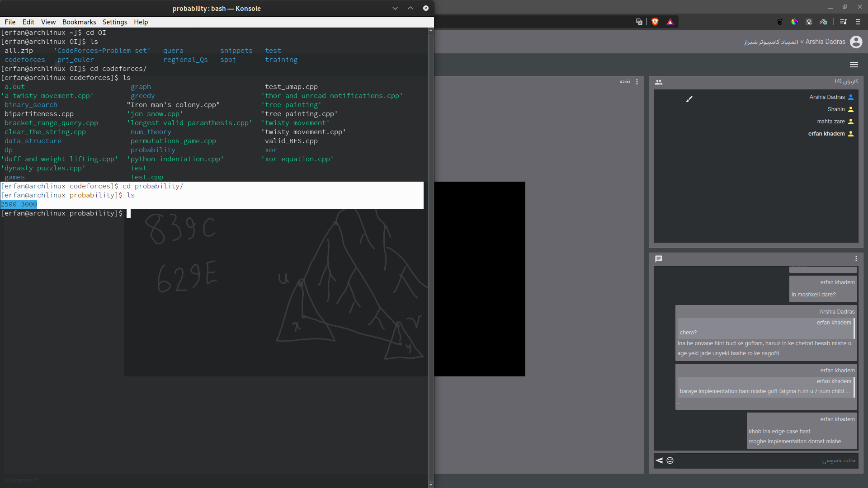Viewport: 868px width, 488px height.
Task: Restore the browser window
Action: (844, 7)
